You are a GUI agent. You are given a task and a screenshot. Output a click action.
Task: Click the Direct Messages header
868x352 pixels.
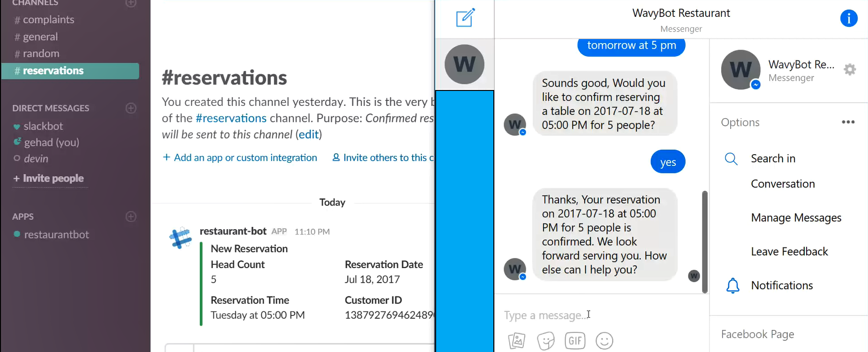coord(51,108)
